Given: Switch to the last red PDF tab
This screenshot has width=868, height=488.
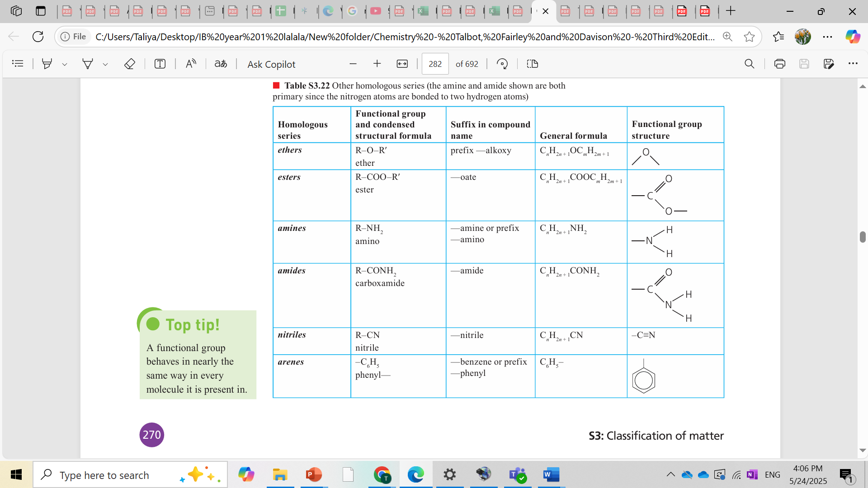Looking at the screenshot, I should pyautogui.click(x=705, y=11).
